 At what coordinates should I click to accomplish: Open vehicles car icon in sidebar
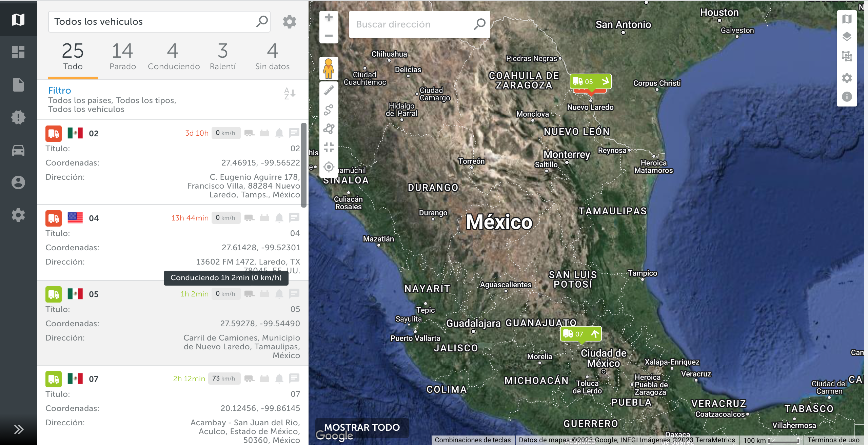[18, 150]
